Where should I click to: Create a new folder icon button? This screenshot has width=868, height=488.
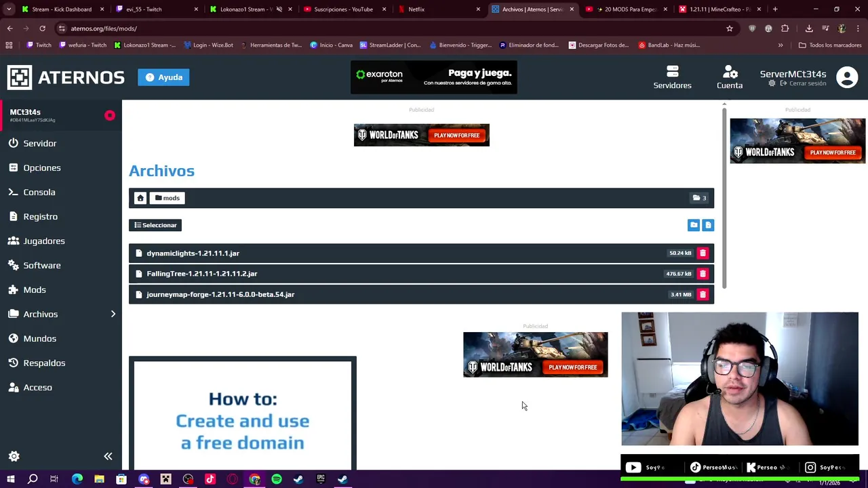[x=694, y=225]
